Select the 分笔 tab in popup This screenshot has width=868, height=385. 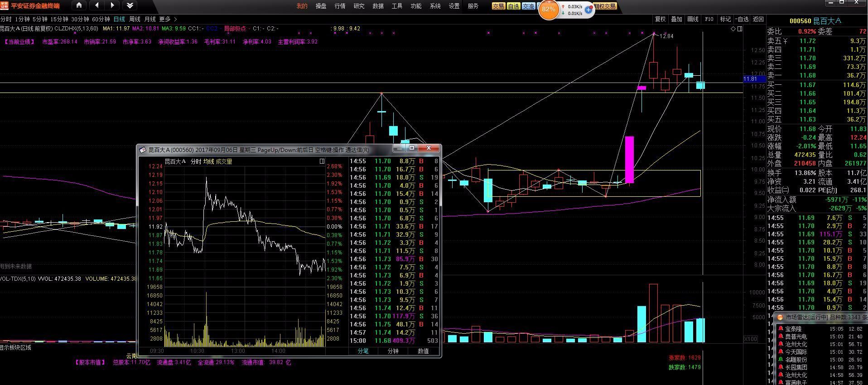[x=363, y=351]
